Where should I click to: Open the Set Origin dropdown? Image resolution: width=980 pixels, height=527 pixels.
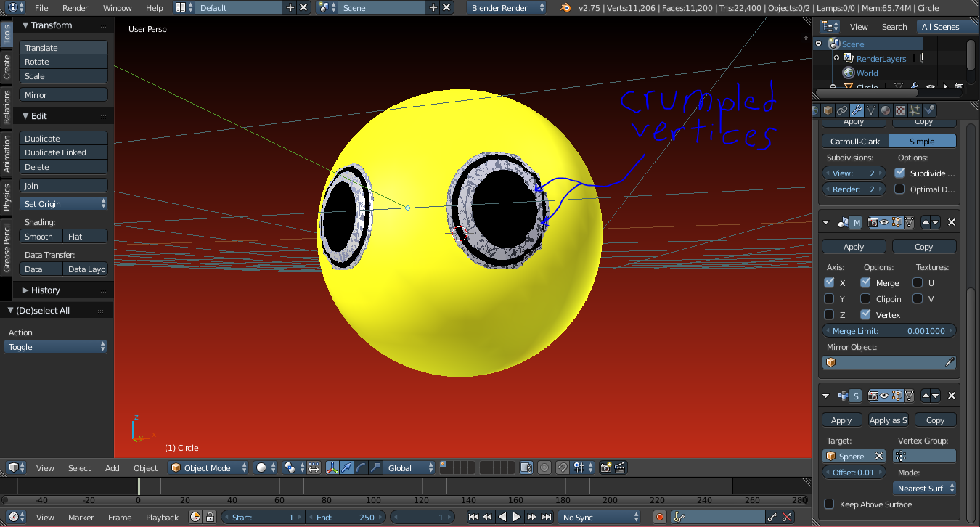pos(64,204)
